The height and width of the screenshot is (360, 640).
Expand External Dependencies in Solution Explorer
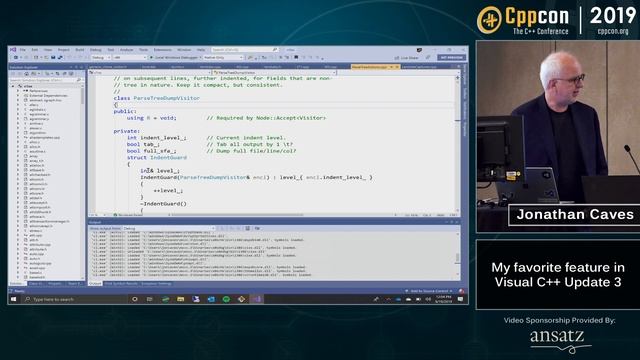click(x=18, y=96)
